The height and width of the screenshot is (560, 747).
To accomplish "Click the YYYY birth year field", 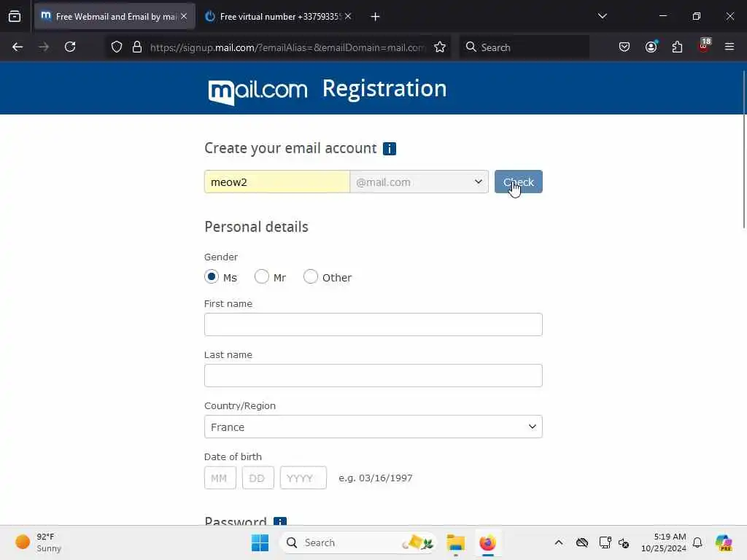I will click(303, 478).
